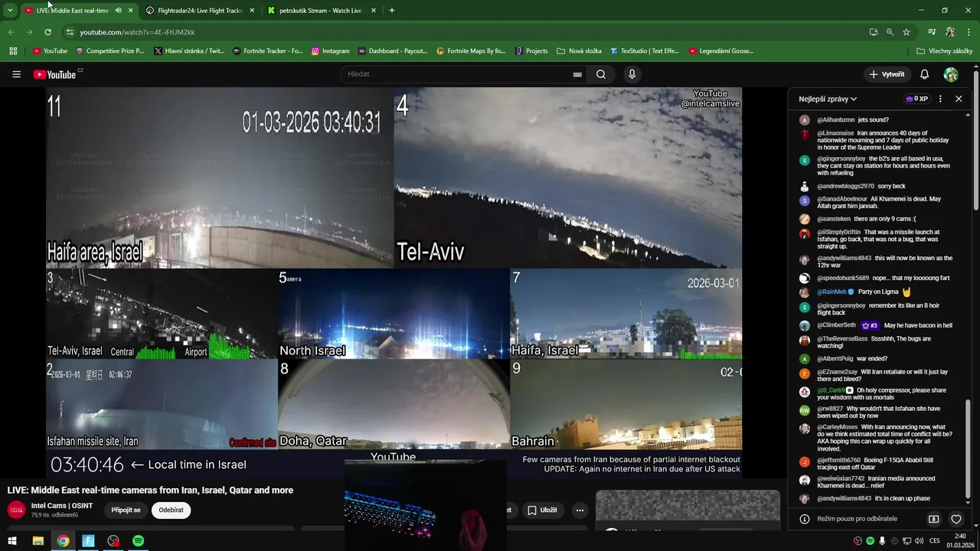Open Chrome three-dot menu
Screen dimensions: 980x551
[x=969, y=32]
